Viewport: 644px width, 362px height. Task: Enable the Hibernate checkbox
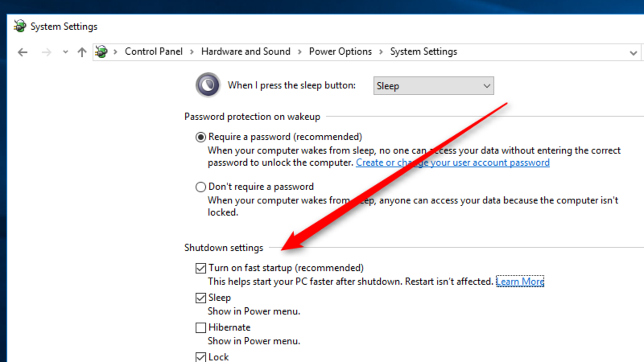(200, 327)
